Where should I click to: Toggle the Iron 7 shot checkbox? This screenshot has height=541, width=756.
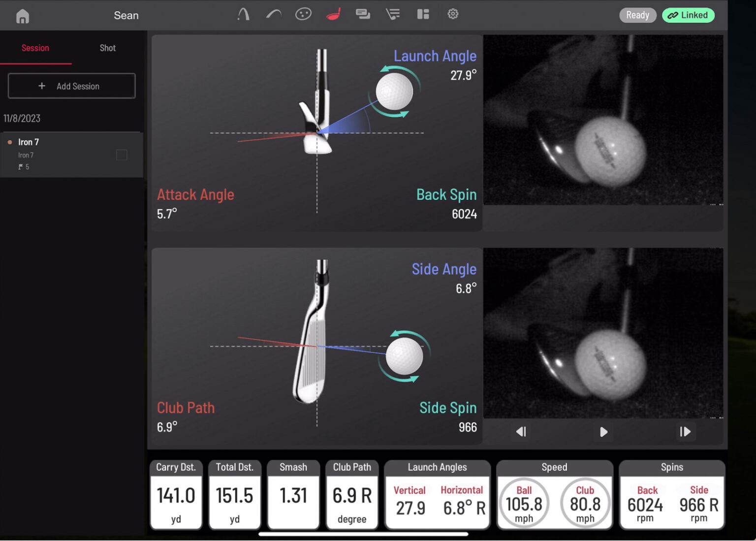pos(122,155)
